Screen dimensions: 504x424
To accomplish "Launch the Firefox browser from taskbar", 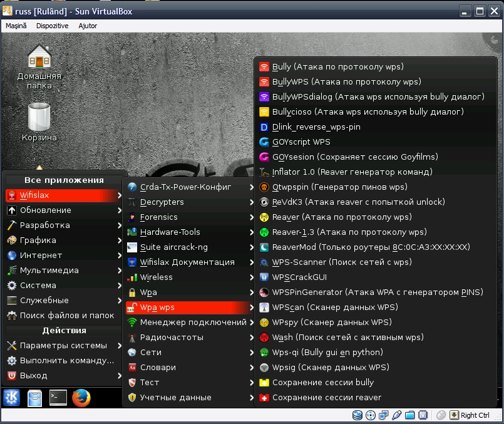I will [x=81, y=398].
